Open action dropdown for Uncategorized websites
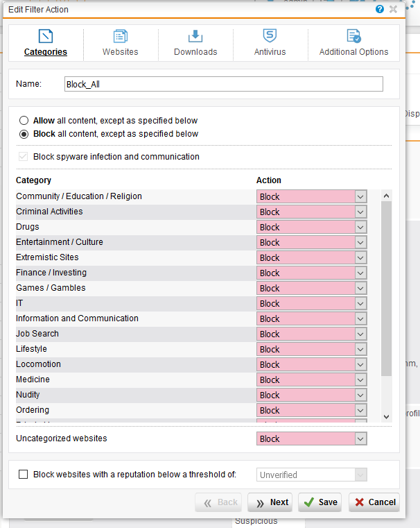This screenshot has width=420, height=528. coord(312,438)
